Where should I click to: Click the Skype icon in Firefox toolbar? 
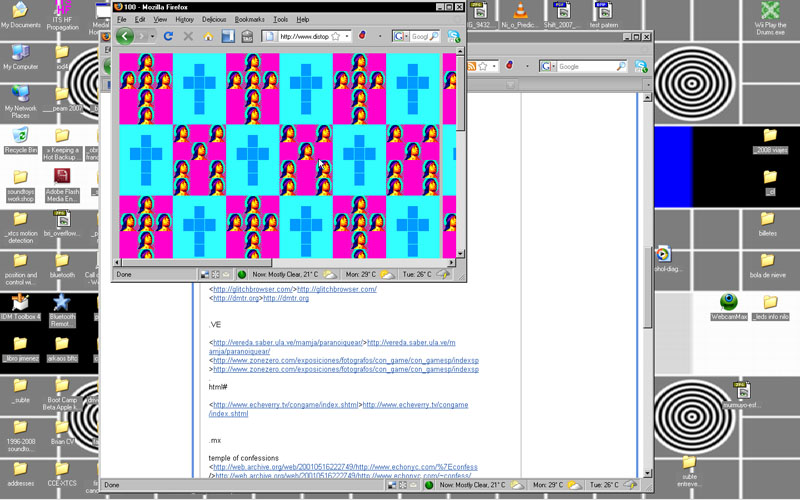tap(453, 36)
